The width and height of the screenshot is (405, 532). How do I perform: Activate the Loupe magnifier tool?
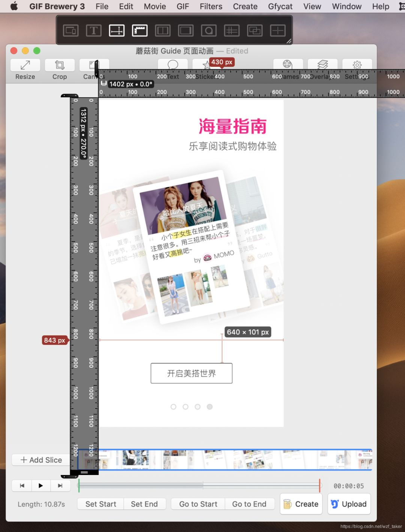[208, 30]
